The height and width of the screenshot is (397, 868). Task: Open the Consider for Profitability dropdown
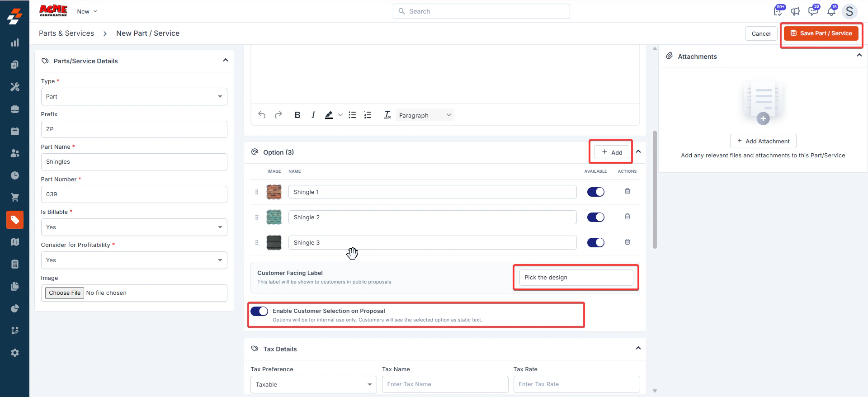[x=134, y=260]
